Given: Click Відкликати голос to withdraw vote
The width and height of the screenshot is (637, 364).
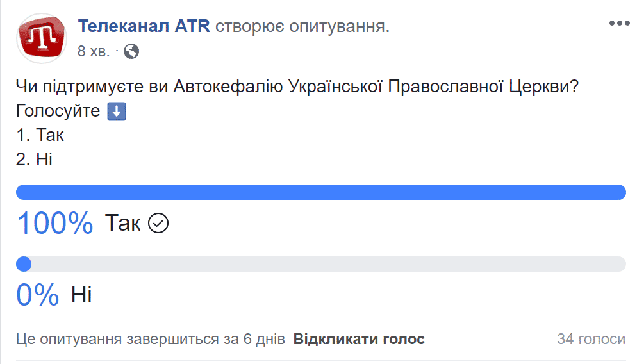Looking at the screenshot, I should pyautogui.click(x=359, y=339).
